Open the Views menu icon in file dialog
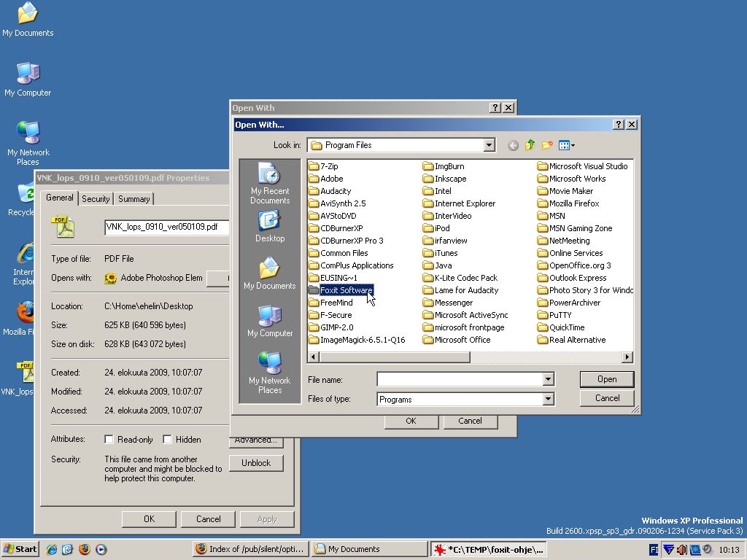 [x=566, y=145]
